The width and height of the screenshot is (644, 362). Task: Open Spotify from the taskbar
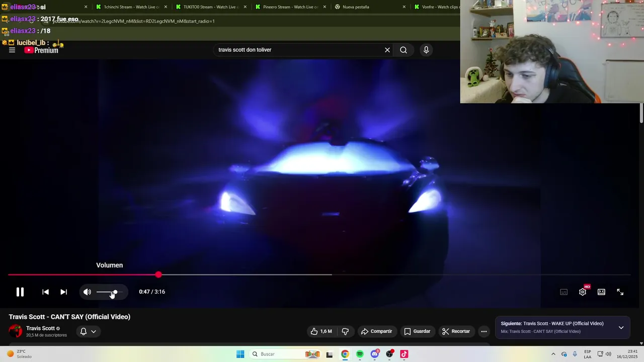pos(360,354)
